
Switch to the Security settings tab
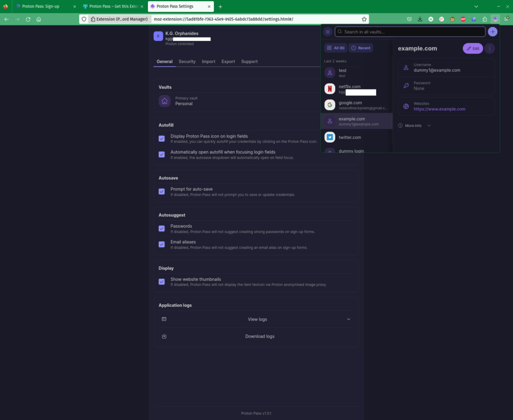click(187, 62)
